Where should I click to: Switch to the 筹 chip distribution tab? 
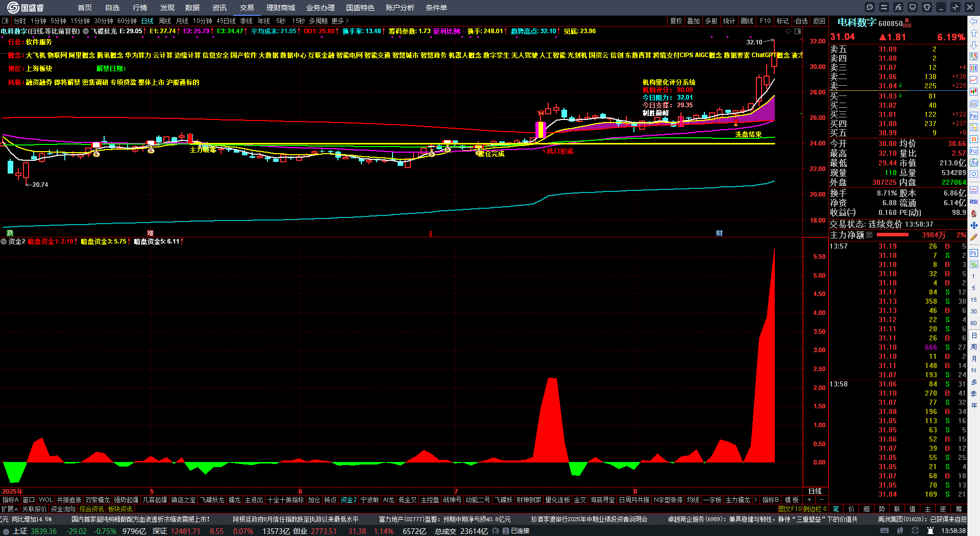[x=959, y=509]
